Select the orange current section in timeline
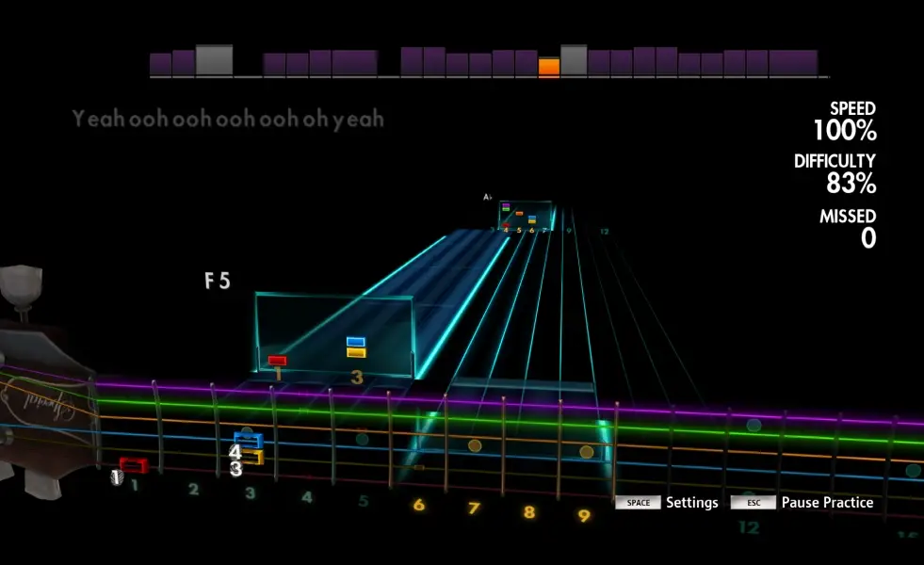The image size is (924, 565). point(548,67)
